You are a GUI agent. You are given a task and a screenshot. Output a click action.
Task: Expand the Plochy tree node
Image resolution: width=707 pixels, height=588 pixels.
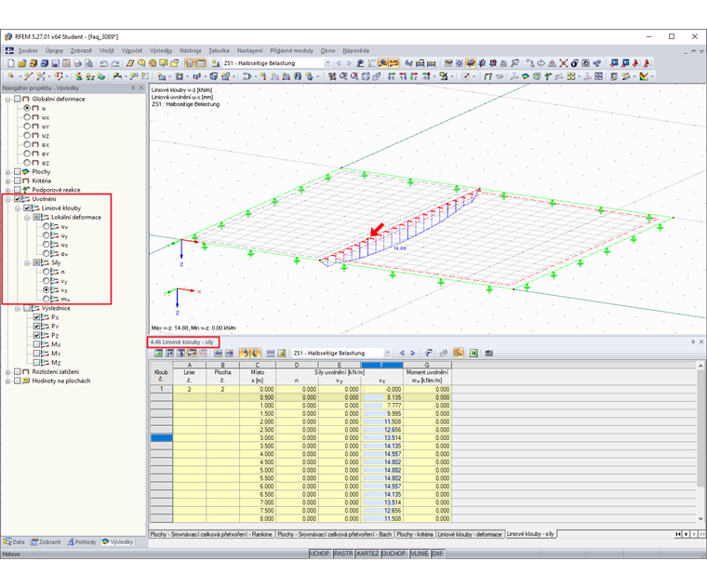[7, 172]
